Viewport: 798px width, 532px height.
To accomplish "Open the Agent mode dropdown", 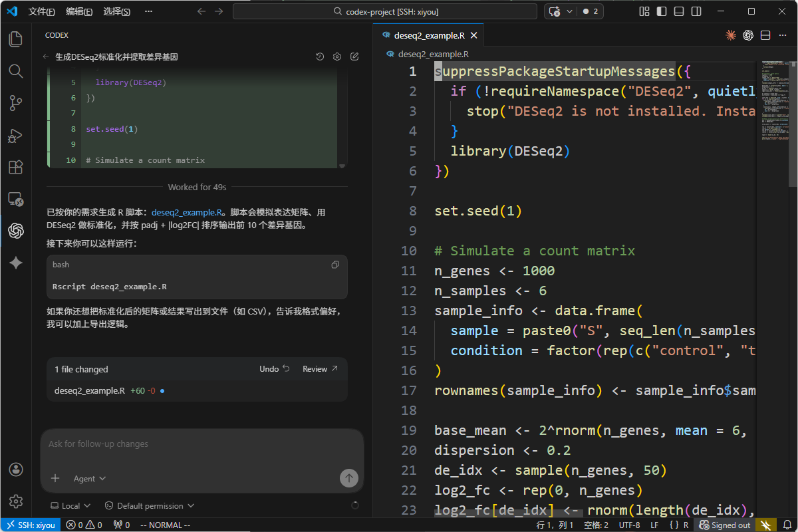I will point(90,478).
